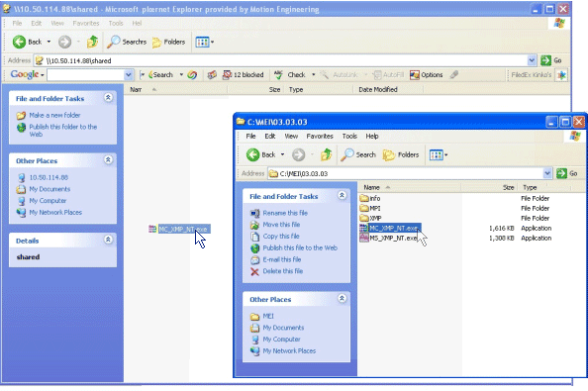Open My Documents in shared window sidebar
The height and width of the screenshot is (391, 588).
pyautogui.click(x=49, y=189)
